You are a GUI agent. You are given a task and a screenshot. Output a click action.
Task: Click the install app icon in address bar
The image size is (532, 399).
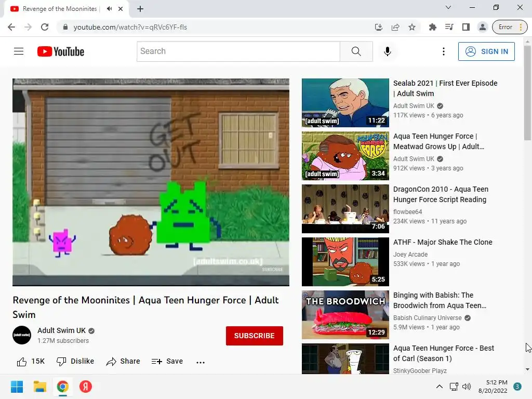pyautogui.click(x=379, y=27)
